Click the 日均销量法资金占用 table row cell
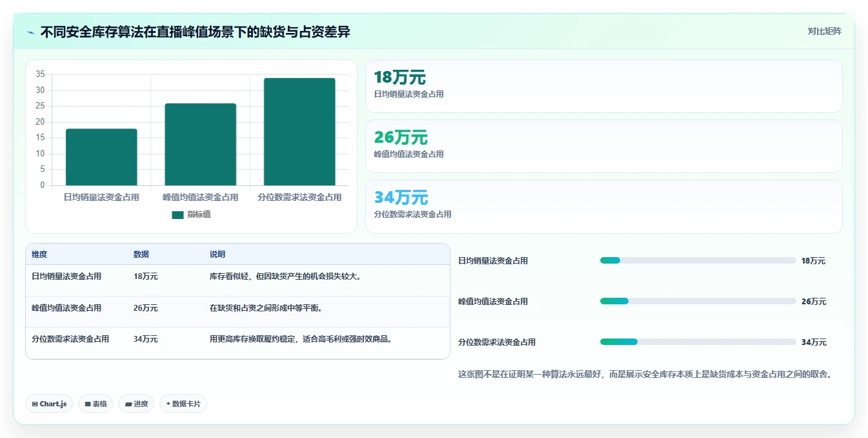 pyautogui.click(x=66, y=276)
